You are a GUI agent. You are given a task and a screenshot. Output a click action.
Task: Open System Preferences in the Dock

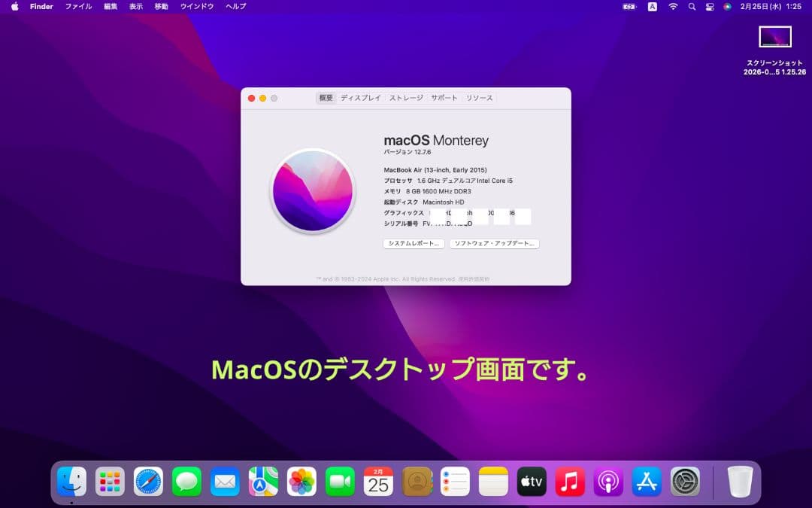tap(685, 481)
